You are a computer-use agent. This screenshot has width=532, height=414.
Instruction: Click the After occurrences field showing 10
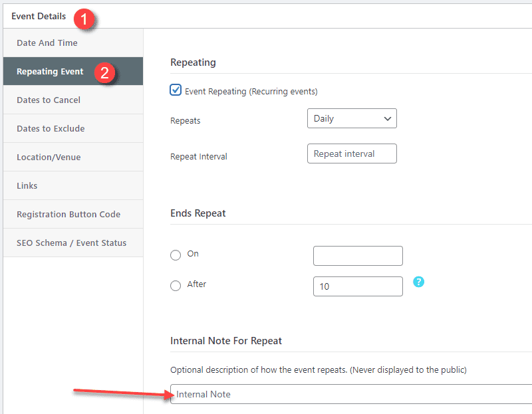point(358,286)
